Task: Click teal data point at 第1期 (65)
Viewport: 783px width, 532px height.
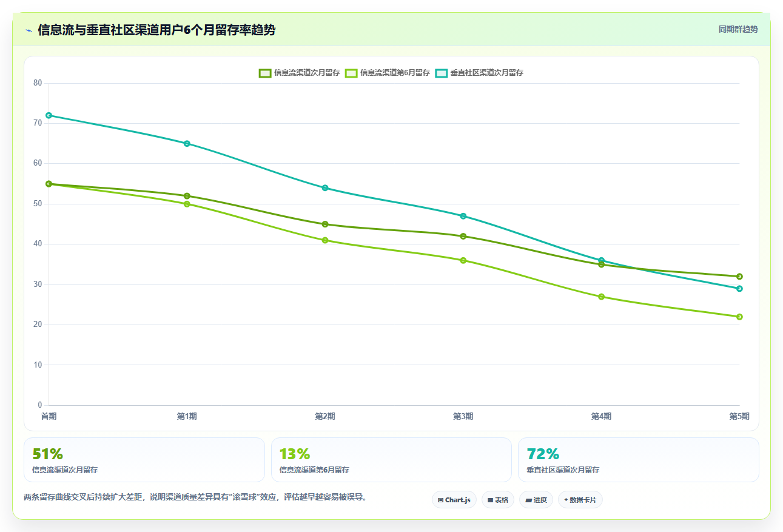Action: tap(187, 144)
